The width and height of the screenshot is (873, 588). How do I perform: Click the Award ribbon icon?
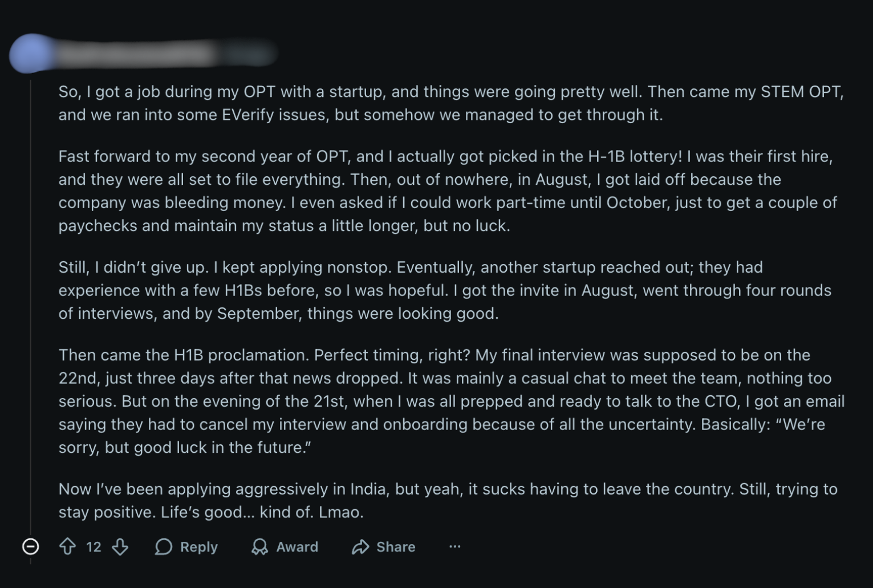260,547
